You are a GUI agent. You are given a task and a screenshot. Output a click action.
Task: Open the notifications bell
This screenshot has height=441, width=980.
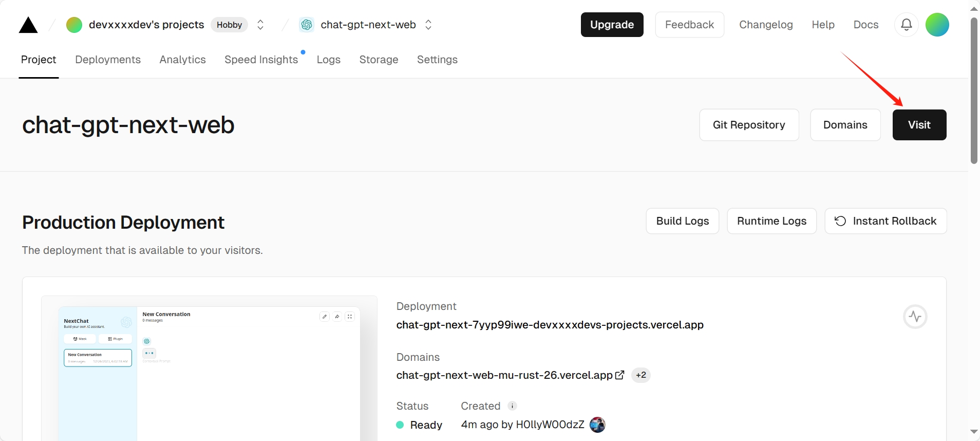tap(907, 25)
